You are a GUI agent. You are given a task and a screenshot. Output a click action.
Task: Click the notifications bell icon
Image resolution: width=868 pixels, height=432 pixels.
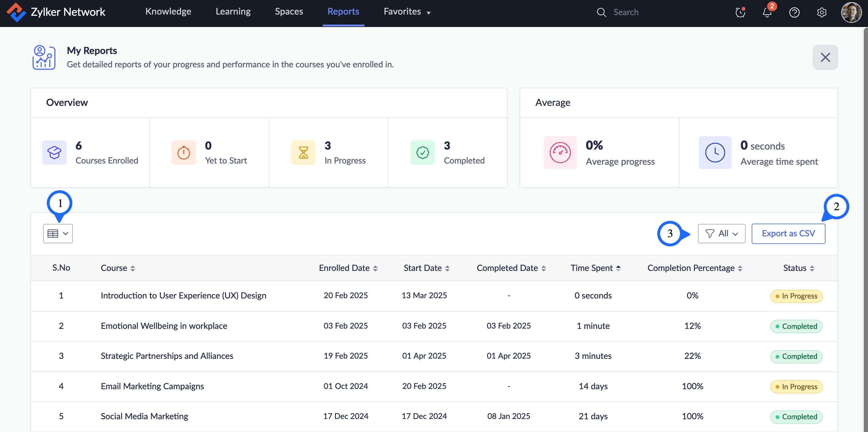coord(767,12)
